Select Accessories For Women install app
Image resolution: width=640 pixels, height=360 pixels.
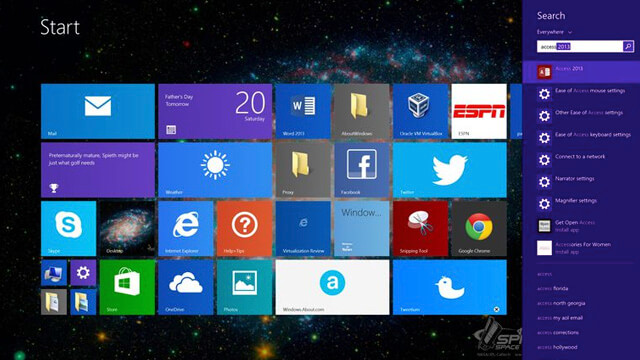coord(581,248)
